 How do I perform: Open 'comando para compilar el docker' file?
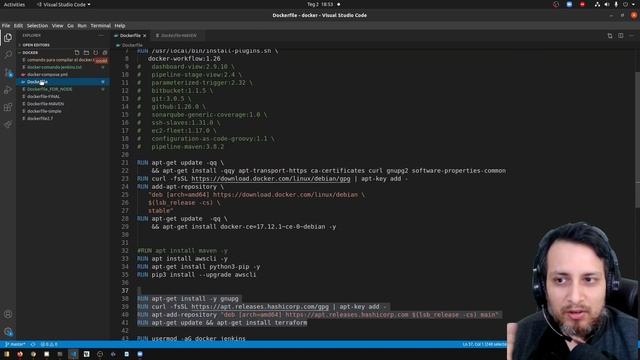(x=60, y=60)
